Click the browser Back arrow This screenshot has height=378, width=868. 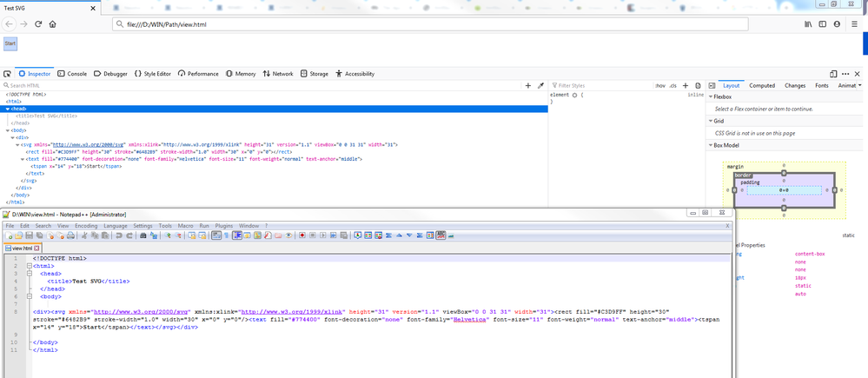[9, 24]
